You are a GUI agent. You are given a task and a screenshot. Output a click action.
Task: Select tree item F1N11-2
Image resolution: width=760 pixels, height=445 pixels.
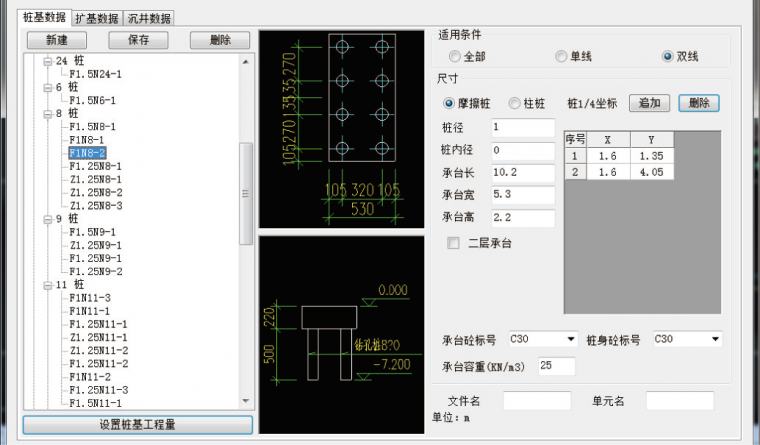pyautogui.click(x=90, y=377)
